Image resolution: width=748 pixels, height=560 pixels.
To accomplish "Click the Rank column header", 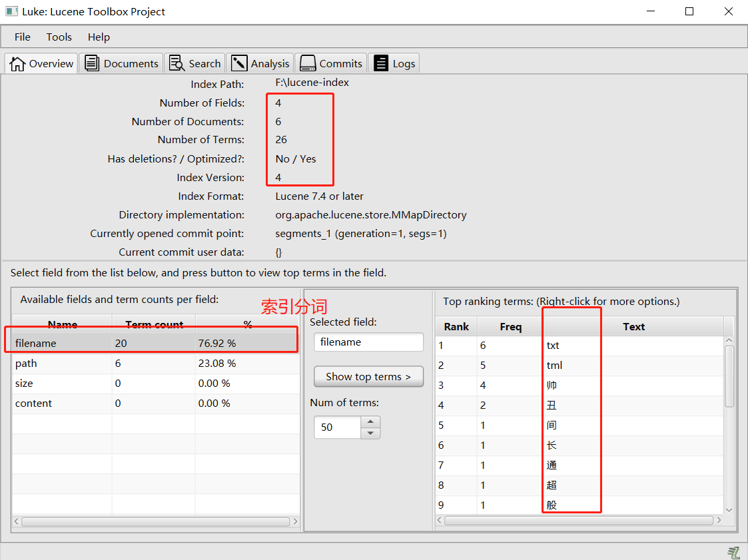I will coord(456,326).
